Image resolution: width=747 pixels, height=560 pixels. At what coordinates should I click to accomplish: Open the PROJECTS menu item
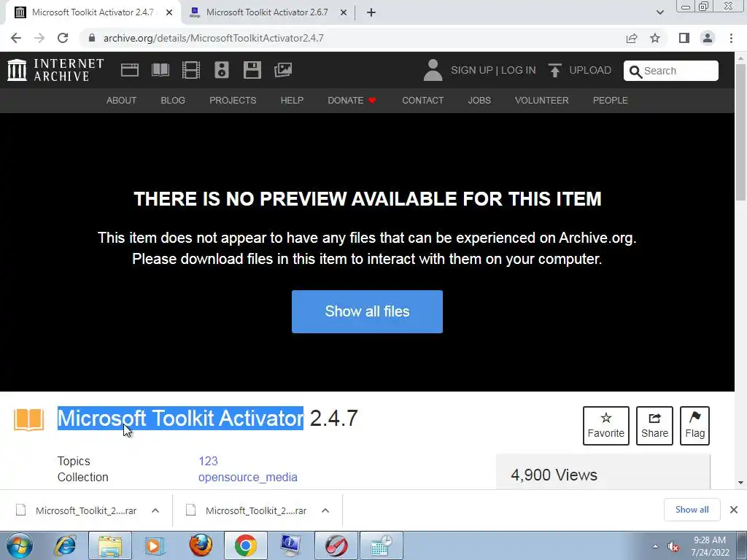tap(233, 101)
